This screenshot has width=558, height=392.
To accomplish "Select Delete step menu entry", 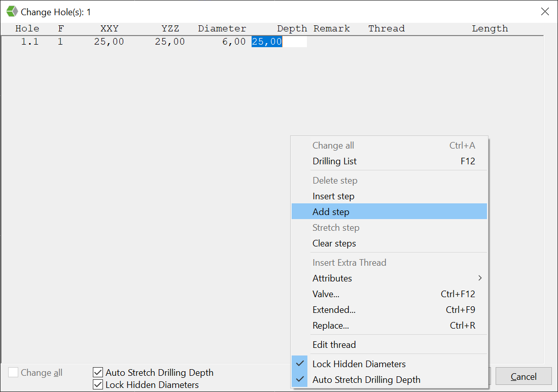I will [389, 181].
